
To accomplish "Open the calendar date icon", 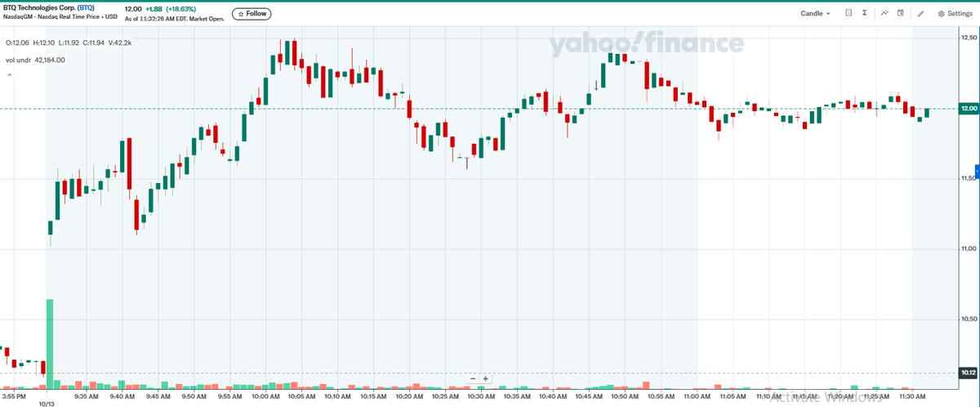I will pyautogui.click(x=900, y=13).
